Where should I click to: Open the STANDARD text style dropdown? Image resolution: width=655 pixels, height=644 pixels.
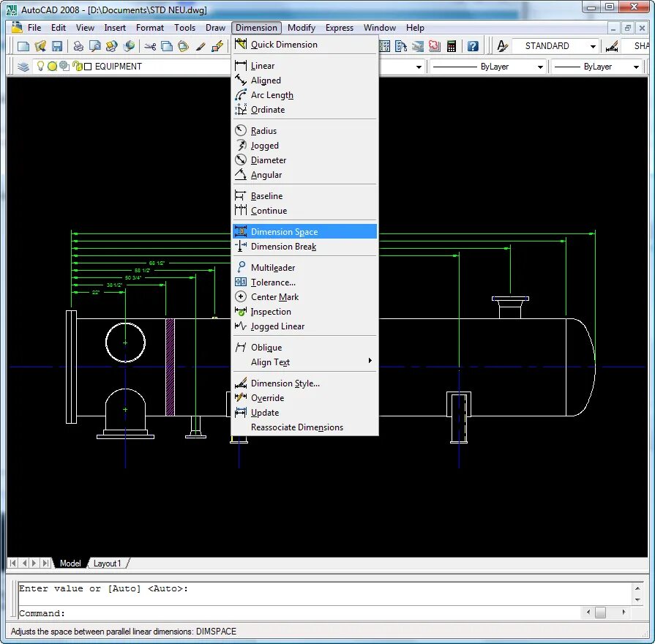593,46
